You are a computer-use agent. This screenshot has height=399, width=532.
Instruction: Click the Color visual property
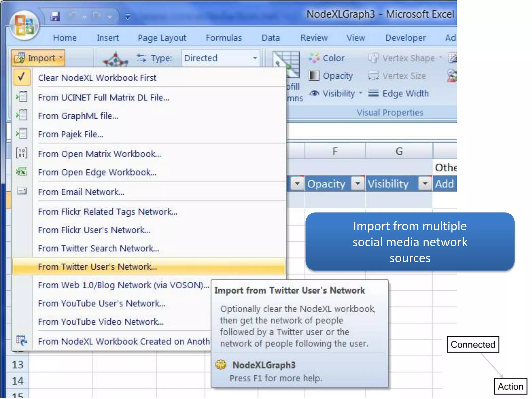[x=327, y=58]
